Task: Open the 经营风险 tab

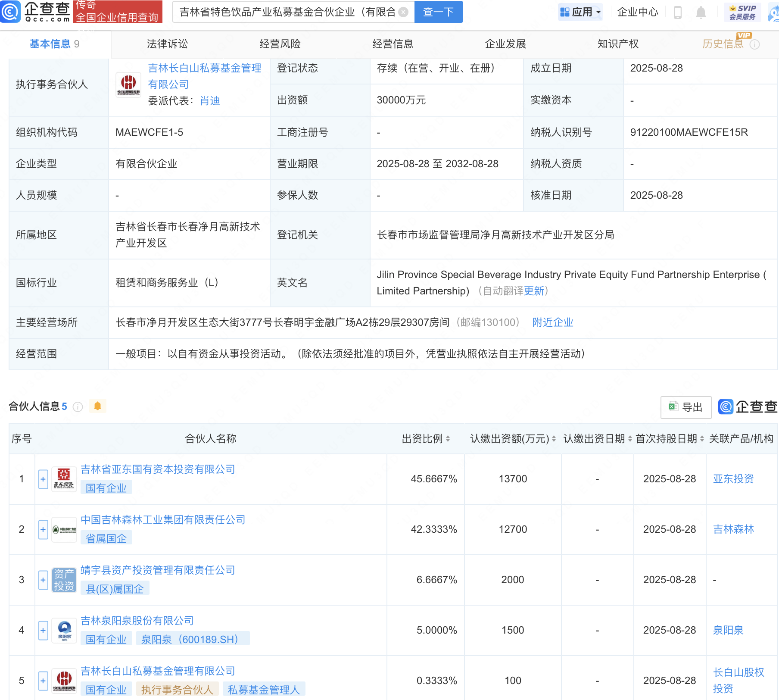Action: 280,44
